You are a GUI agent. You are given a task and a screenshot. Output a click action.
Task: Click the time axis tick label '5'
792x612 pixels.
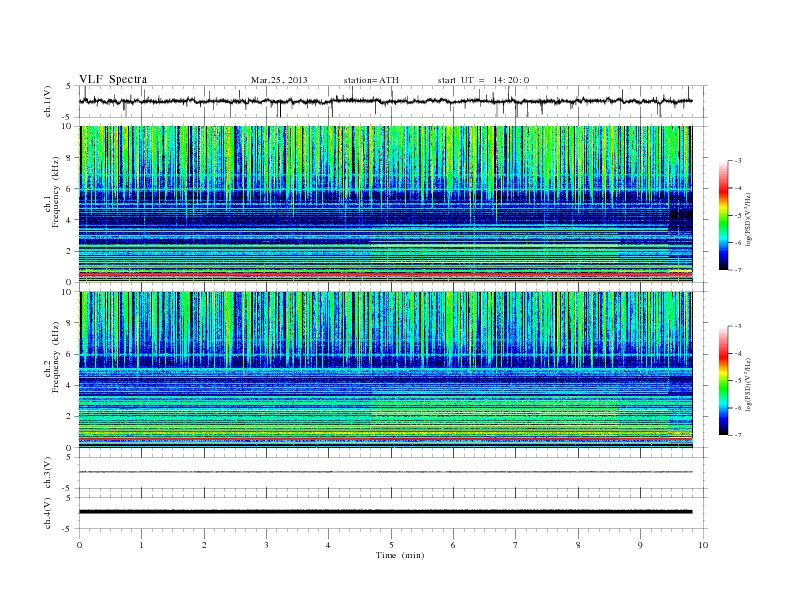pyautogui.click(x=391, y=545)
